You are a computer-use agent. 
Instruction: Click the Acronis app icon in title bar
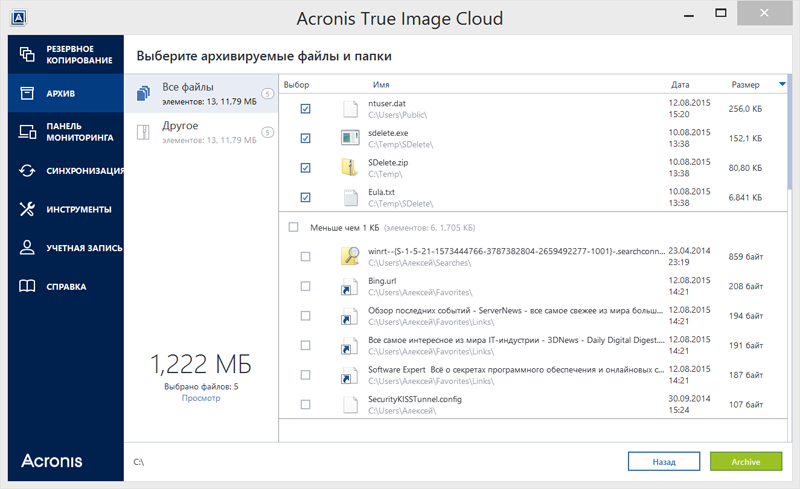18,18
